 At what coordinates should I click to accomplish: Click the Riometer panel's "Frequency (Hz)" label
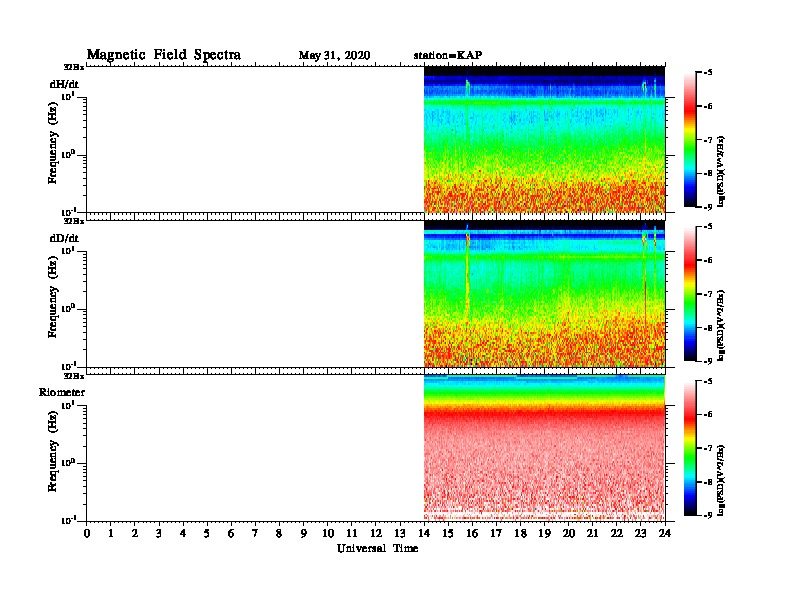53,451
